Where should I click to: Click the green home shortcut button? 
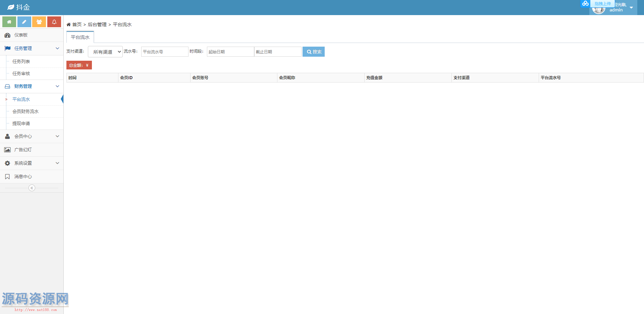point(9,22)
